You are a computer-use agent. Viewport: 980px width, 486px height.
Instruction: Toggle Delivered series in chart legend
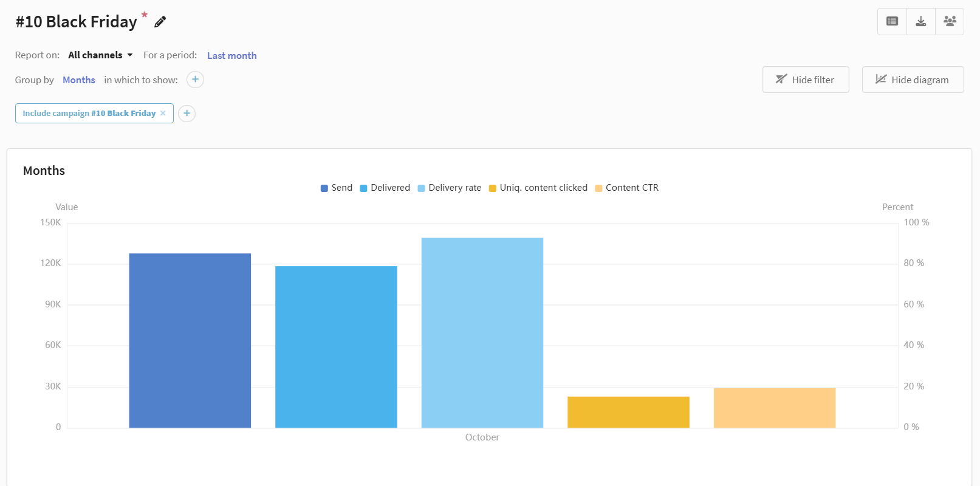coord(385,188)
